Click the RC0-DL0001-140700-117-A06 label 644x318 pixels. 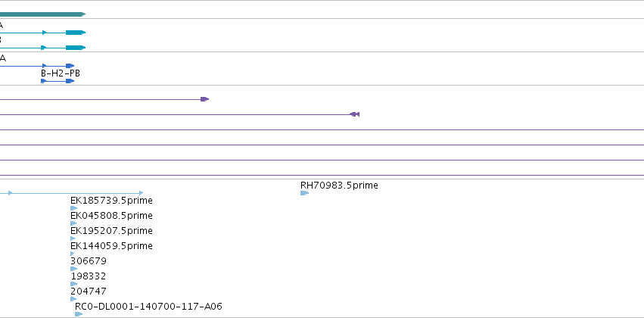point(148,307)
